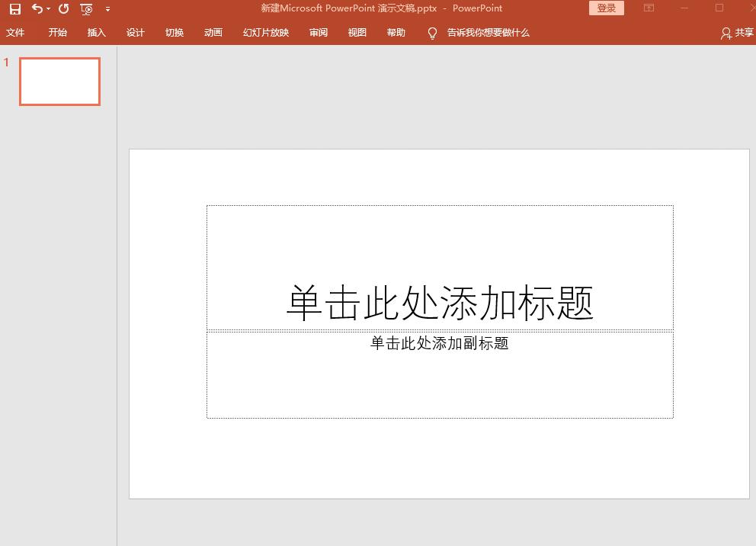
Task: Open sharing with the 共享 icon
Action: [x=744, y=33]
